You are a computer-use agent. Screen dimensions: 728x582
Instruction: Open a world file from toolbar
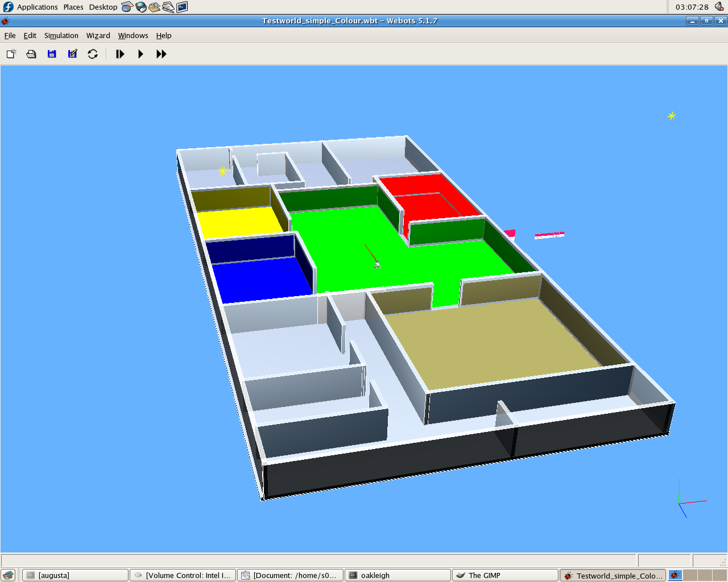pos(31,54)
